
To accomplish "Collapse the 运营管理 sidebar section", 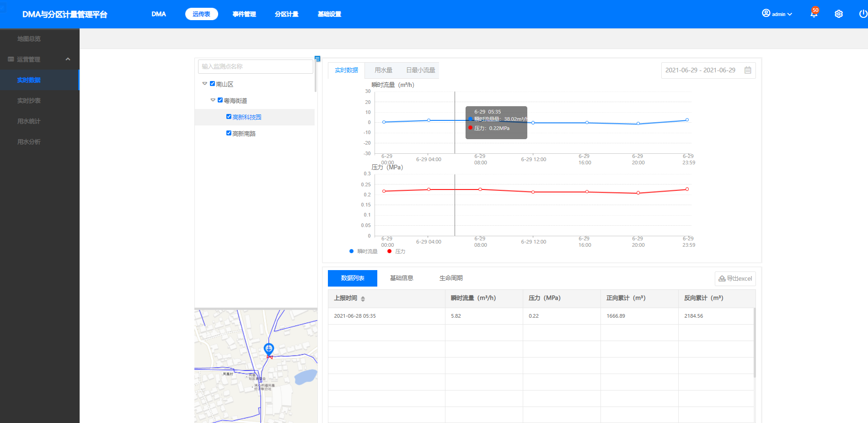I will click(x=68, y=59).
